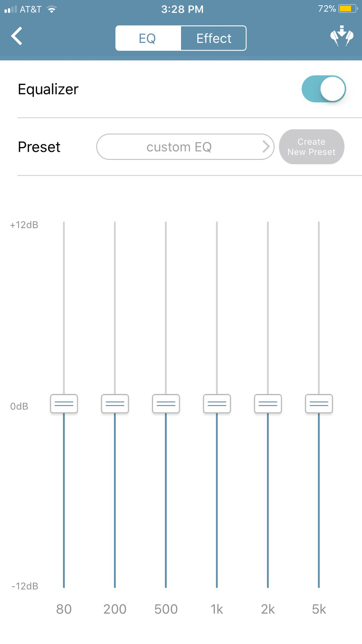Tap the 500 Hz slider handle
The height and width of the screenshot is (644, 362).
pyautogui.click(x=166, y=404)
